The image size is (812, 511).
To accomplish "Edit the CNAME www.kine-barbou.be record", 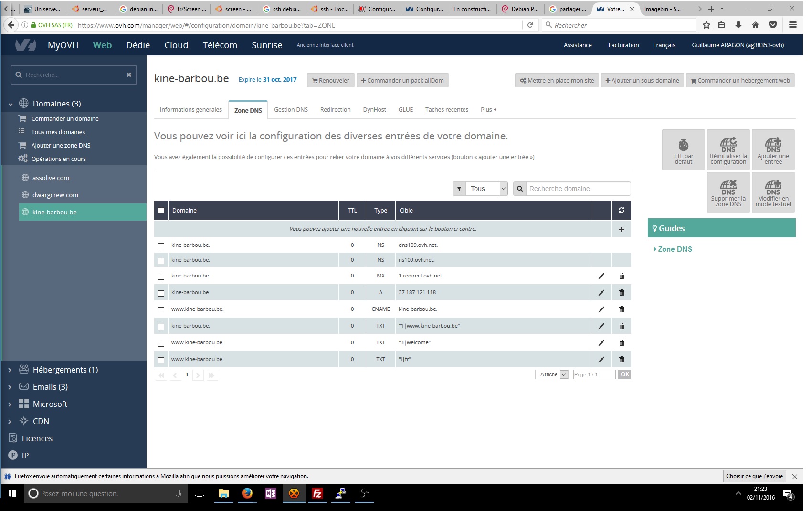I will [x=601, y=309].
